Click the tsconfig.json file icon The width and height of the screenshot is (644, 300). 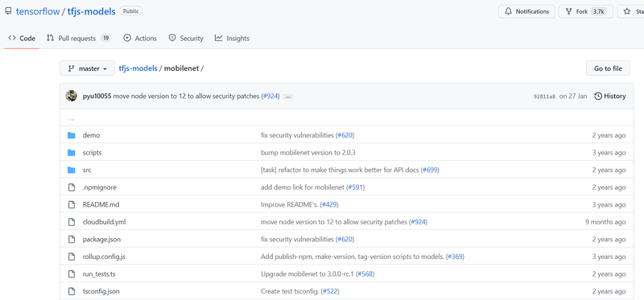coord(72,291)
